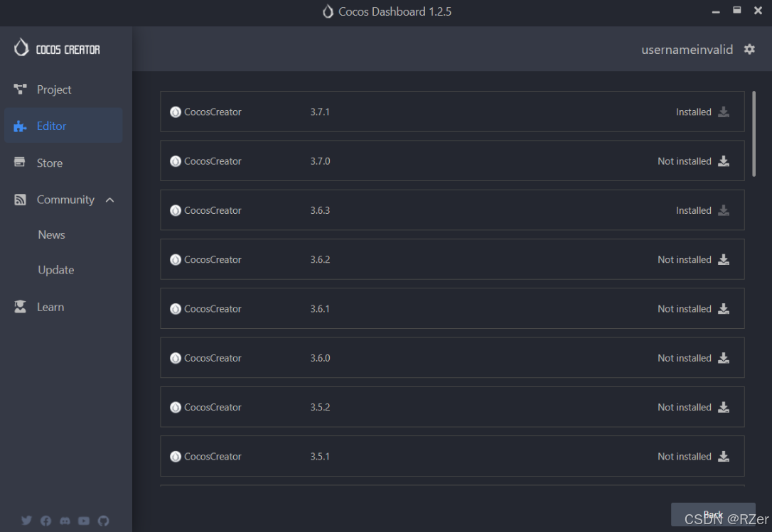The width and height of the screenshot is (772, 532).
Task: Click version number 3.5.1
Action: point(319,456)
